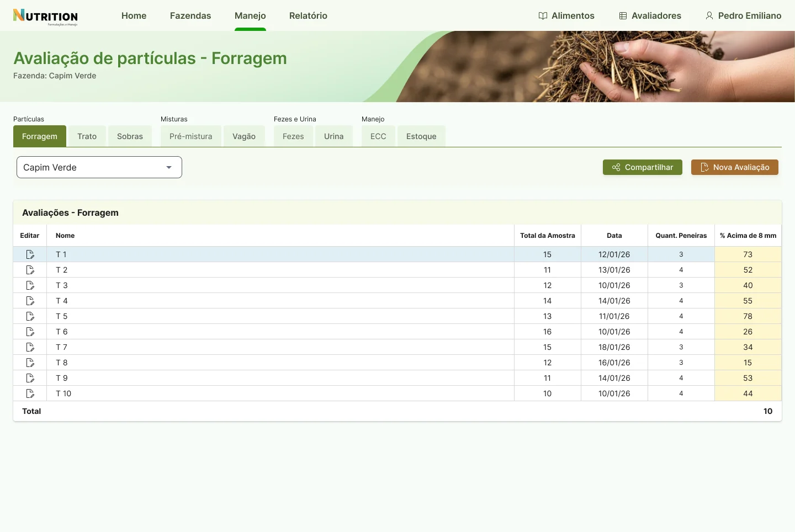Open the ECC tab
795x532 pixels.
pos(378,136)
